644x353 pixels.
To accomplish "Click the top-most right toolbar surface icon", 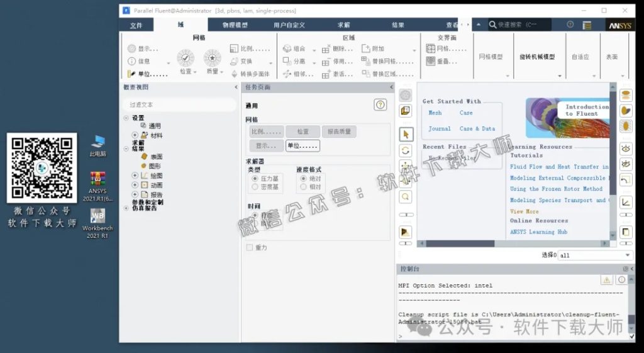I will click(x=626, y=96).
